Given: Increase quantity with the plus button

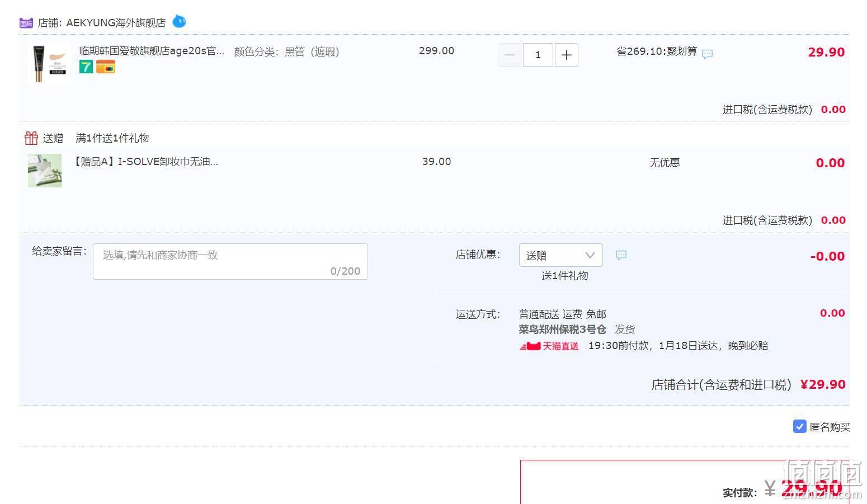Looking at the screenshot, I should point(566,55).
